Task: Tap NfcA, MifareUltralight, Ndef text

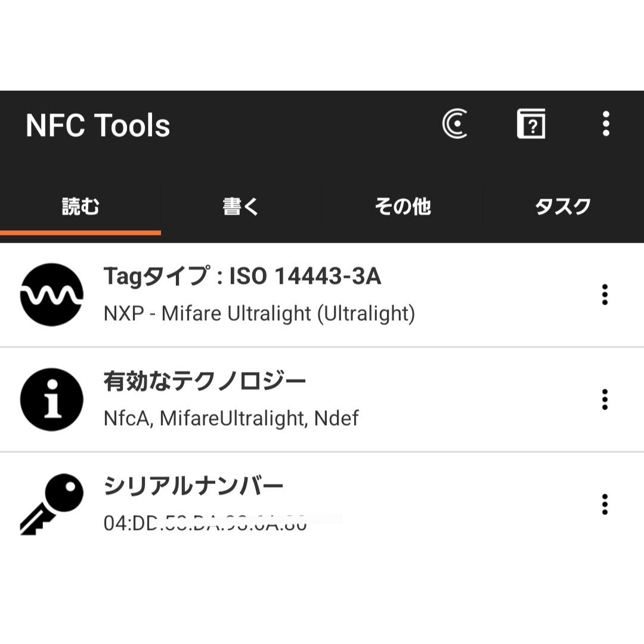Action: pos(231,419)
